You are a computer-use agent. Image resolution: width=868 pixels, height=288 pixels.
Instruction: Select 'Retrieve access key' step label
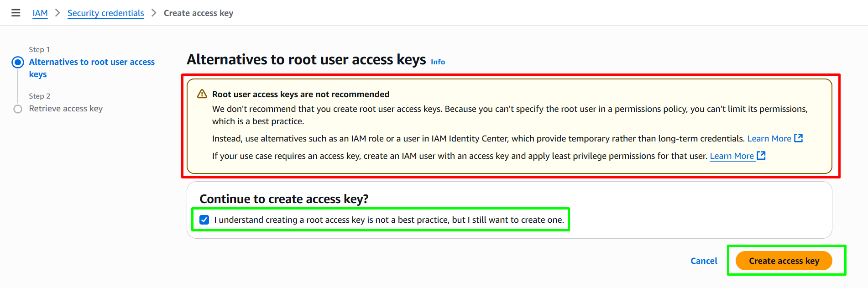[x=66, y=109]
